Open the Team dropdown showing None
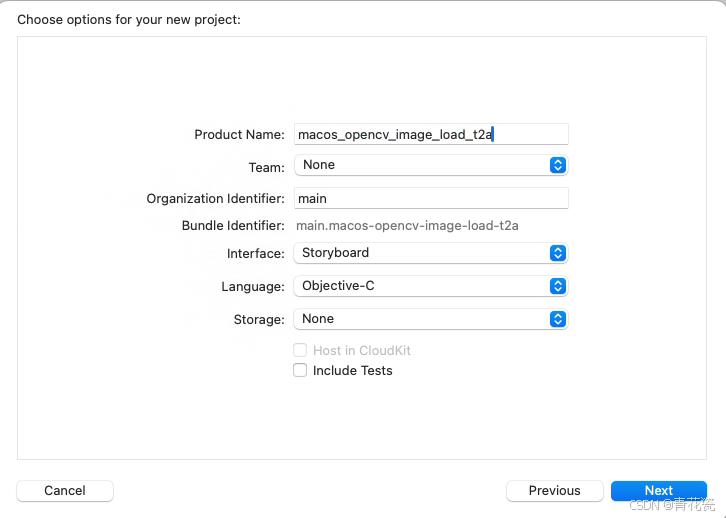The image size is (726, 518). pos(431,165)
